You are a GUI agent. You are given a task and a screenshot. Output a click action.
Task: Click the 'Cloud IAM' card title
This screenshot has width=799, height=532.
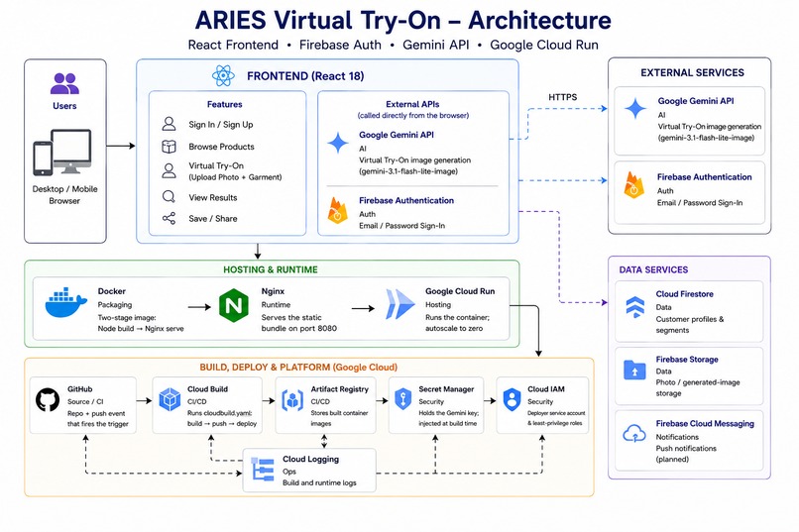(546, 389)
